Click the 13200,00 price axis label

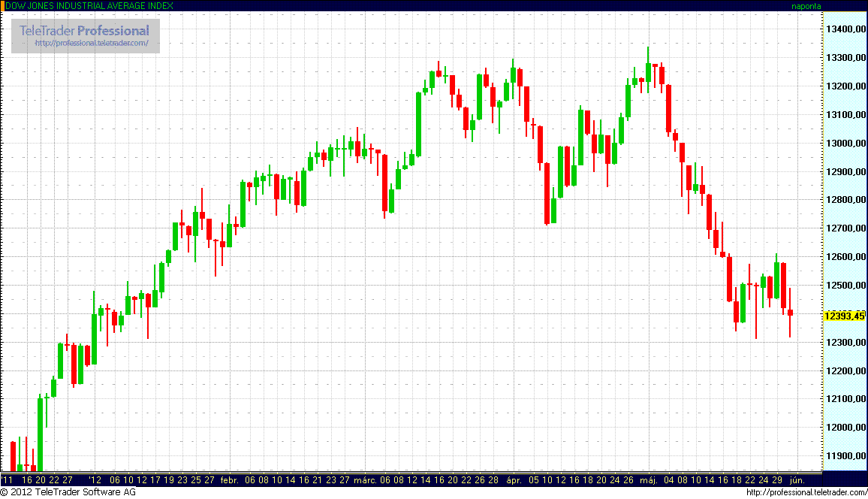coord(846,86)
